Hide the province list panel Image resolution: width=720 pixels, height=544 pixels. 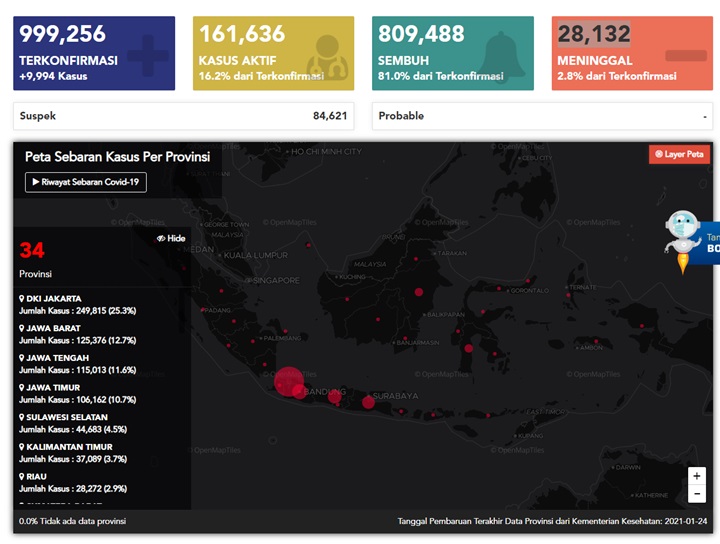coord(171,238)
